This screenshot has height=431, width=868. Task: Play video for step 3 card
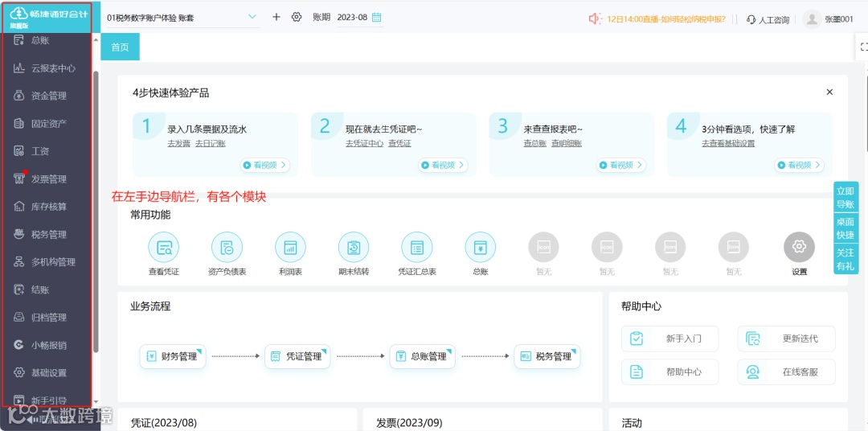[x=620, y=165]
